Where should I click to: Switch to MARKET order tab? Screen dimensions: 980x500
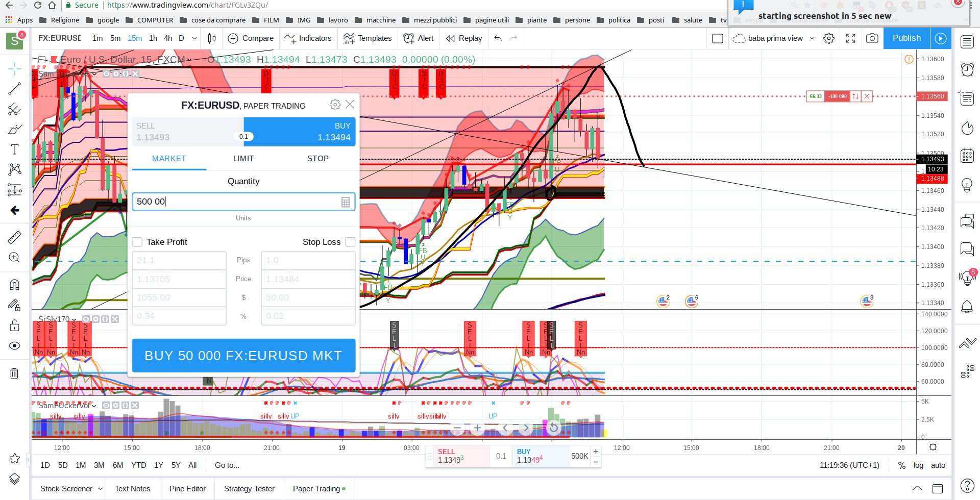pos(169,159)
